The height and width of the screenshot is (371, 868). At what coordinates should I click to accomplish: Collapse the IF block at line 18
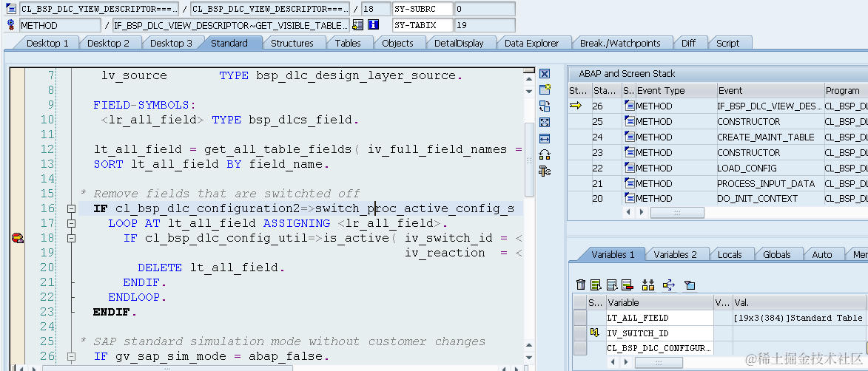[71, 239]
